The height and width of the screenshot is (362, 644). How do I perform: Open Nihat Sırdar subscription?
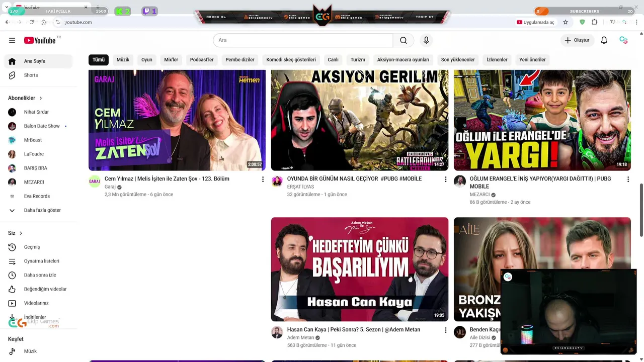(38, 112)
